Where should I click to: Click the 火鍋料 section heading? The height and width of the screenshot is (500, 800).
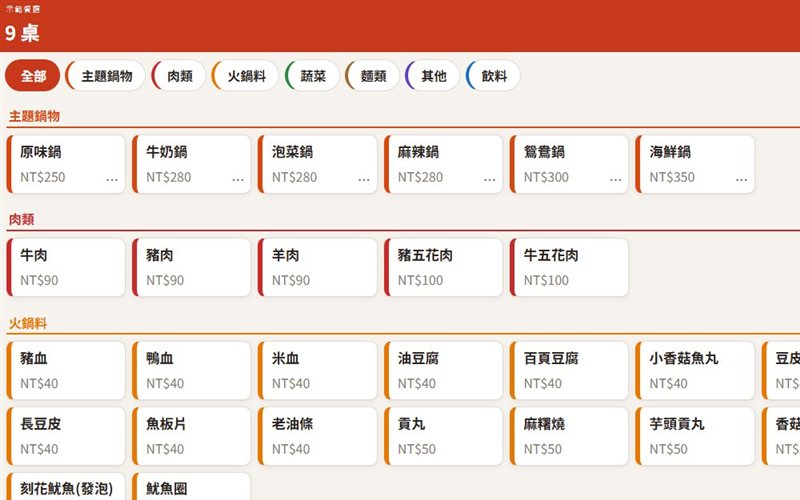point(28,323)
